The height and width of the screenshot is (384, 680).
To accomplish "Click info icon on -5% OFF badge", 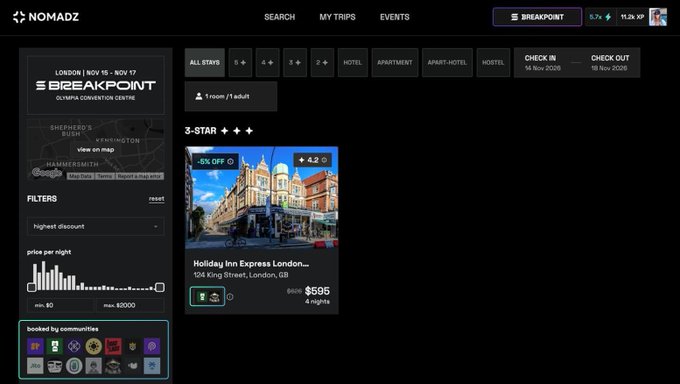I will coord(231,161).
